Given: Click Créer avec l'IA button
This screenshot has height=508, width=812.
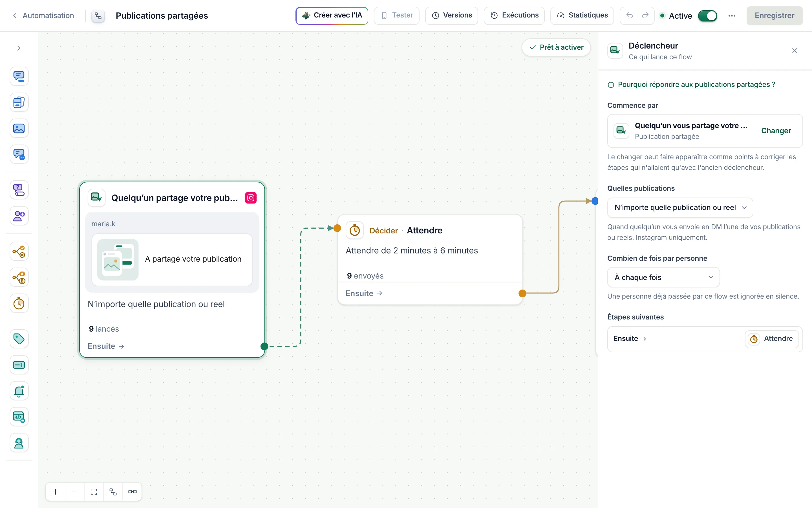Looking at the screenshot, I should (332, 16).
